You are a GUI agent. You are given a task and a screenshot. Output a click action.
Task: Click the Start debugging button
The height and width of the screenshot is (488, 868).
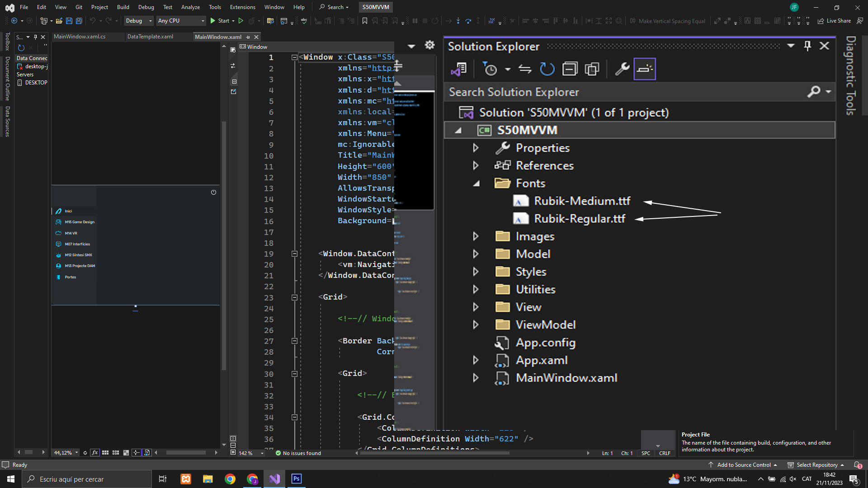tap(220, 21)
